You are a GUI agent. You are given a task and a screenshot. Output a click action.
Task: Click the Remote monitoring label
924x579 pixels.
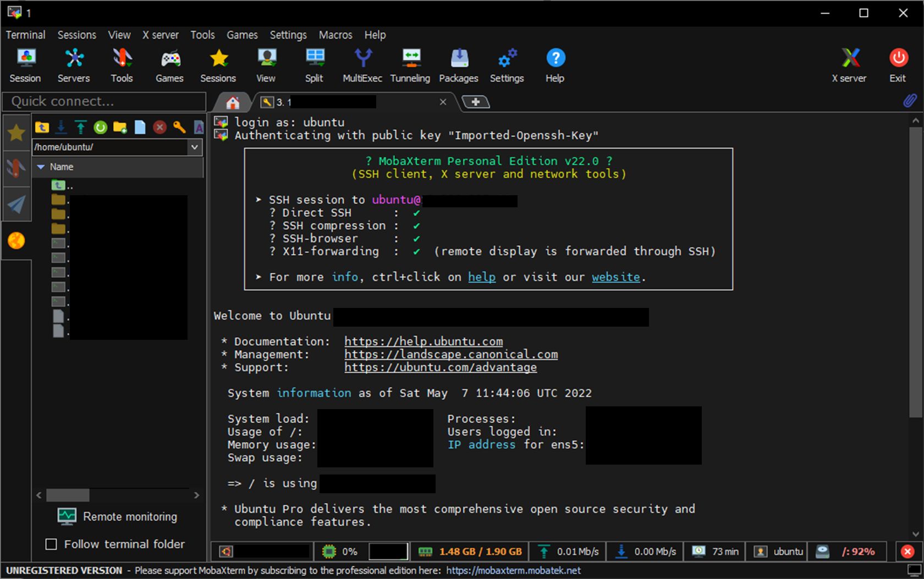[x=130, y=517]
